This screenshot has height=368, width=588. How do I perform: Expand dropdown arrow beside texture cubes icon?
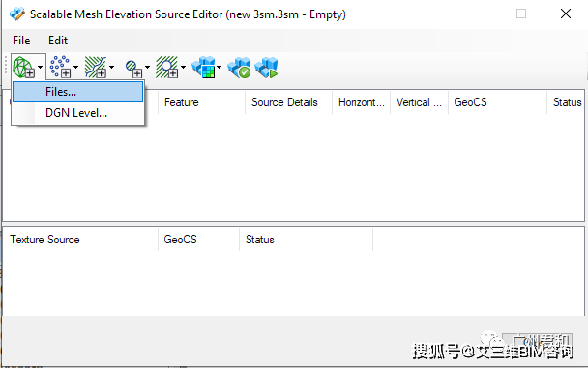219,68
